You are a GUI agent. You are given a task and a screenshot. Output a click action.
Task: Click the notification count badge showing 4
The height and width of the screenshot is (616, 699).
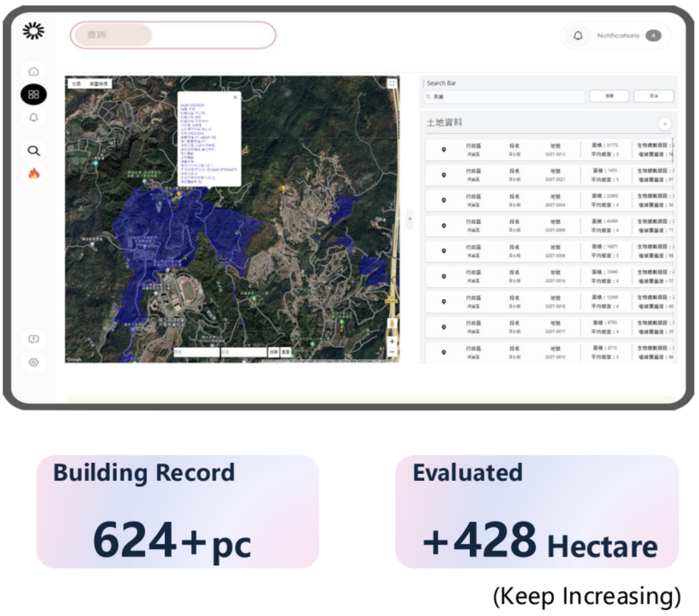tap(653, 36)
